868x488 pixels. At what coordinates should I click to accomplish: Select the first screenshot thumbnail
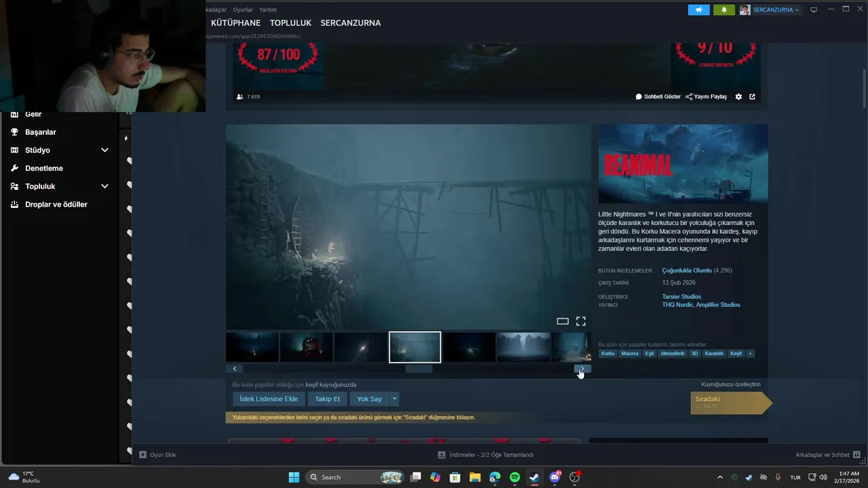tap(252, 347)
